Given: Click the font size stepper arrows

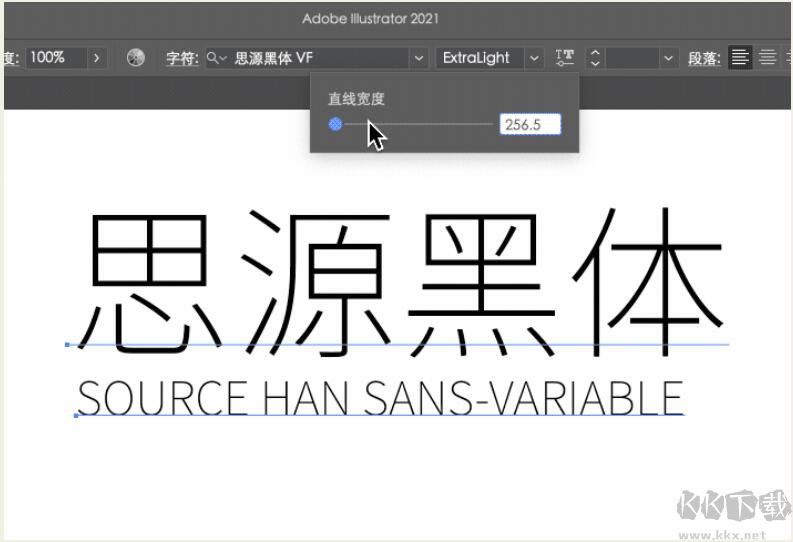Looking at the screenshot, I should [595, 58].
